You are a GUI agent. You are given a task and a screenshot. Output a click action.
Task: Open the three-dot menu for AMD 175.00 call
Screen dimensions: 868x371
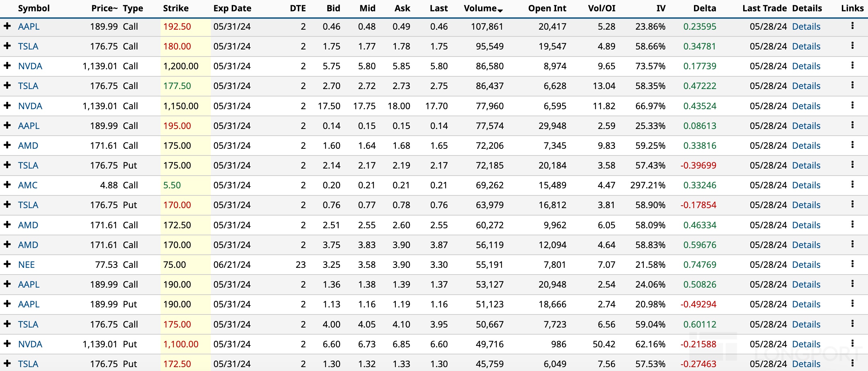coord(852,145)
